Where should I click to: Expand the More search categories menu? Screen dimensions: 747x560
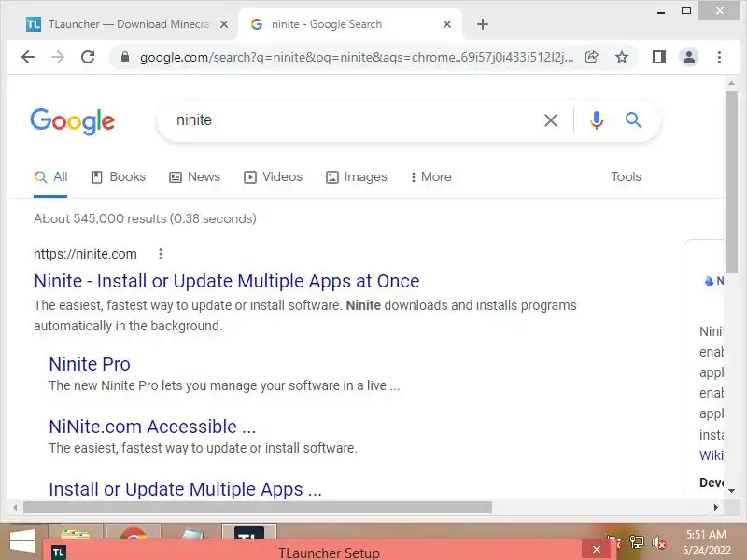[430, 177]
